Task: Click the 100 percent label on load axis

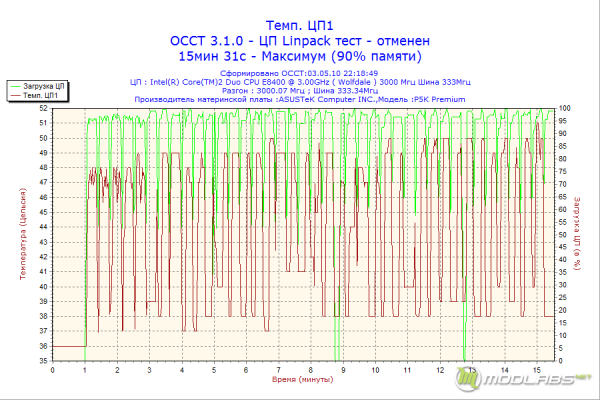Action: 564,109
